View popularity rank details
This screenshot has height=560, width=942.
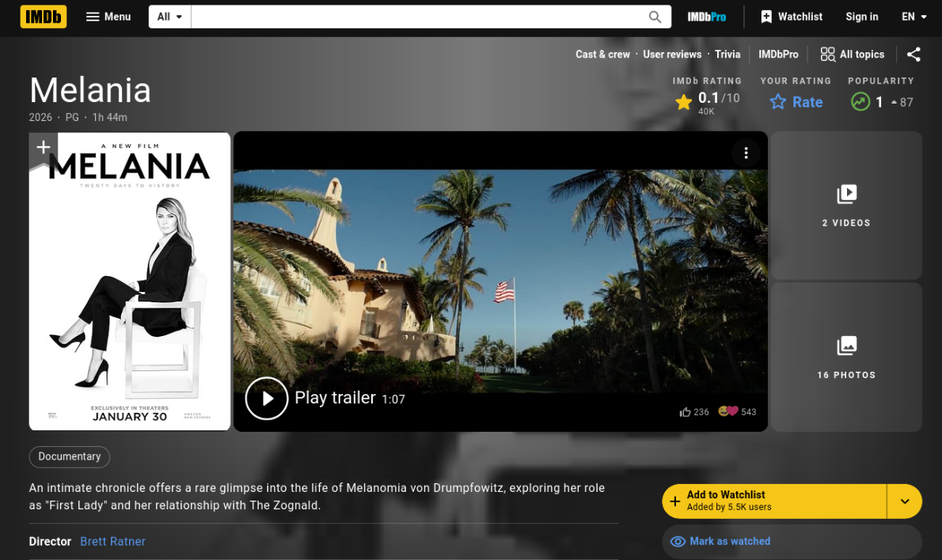881,102
